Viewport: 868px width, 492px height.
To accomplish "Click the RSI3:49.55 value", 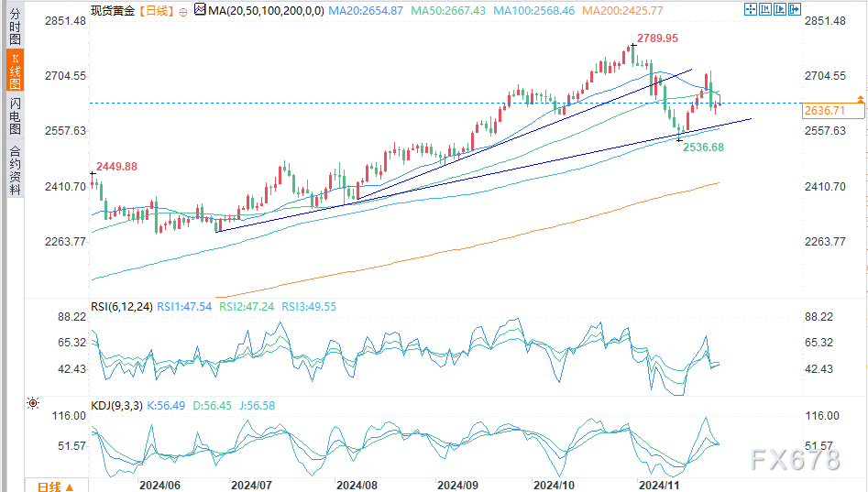I will tap(309, 307).
